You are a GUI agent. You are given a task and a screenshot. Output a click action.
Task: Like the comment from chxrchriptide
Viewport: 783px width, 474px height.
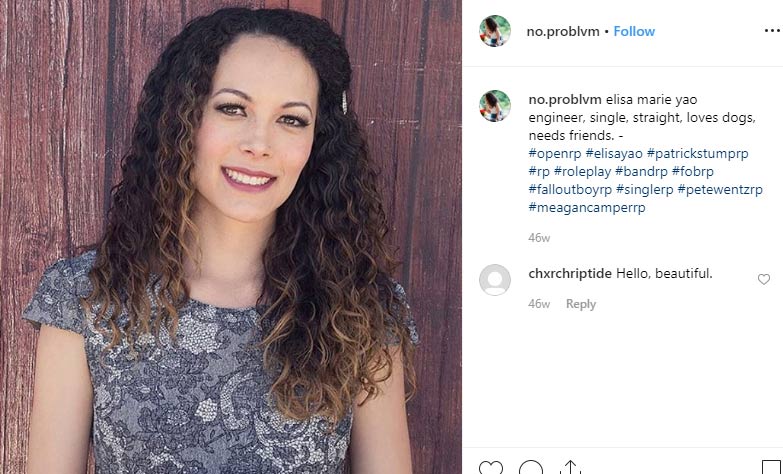[x=764, y=279]
